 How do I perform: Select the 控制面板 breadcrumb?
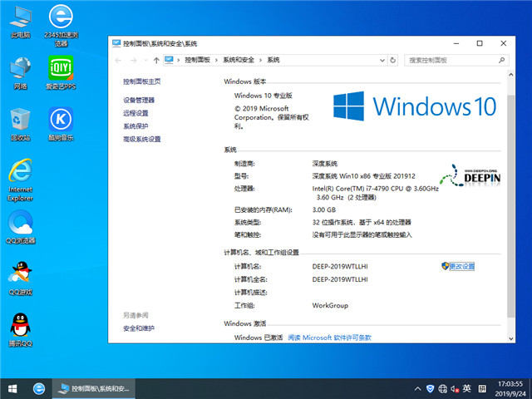(x=197, y=60)
